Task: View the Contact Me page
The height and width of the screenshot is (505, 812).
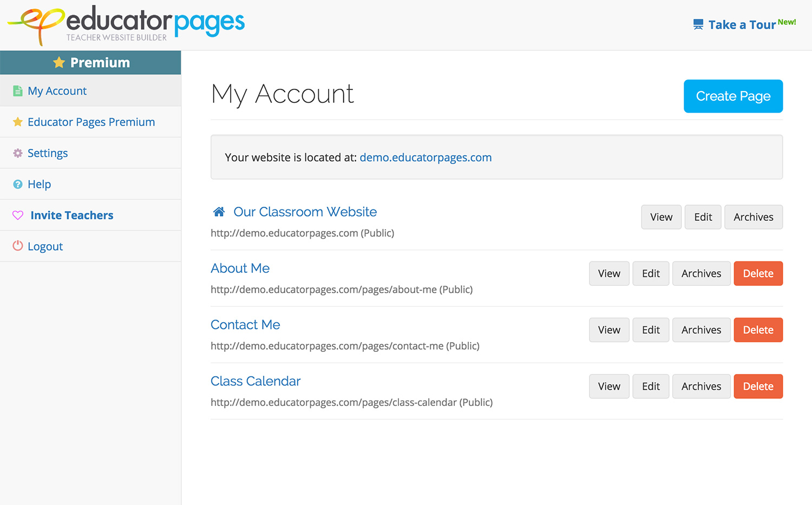Action: pos(609,330)
